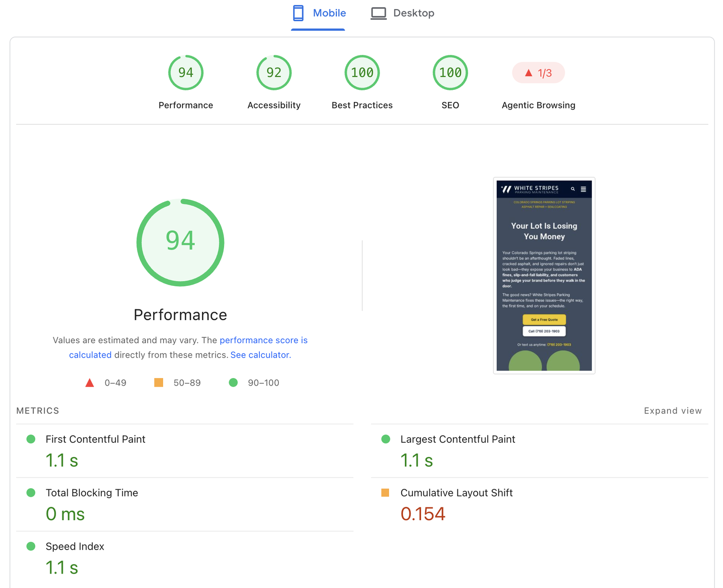Click the desktop laptop icon

(x=379, y=13)
